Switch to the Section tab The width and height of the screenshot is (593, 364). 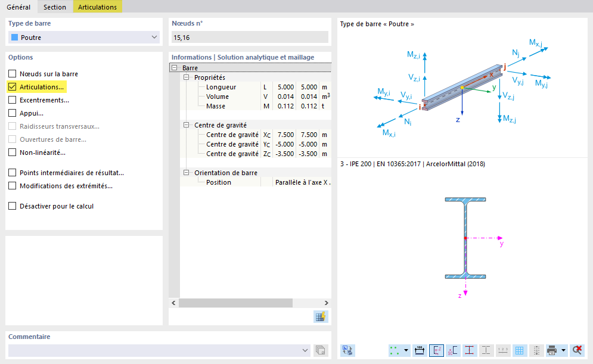(55, 7)
